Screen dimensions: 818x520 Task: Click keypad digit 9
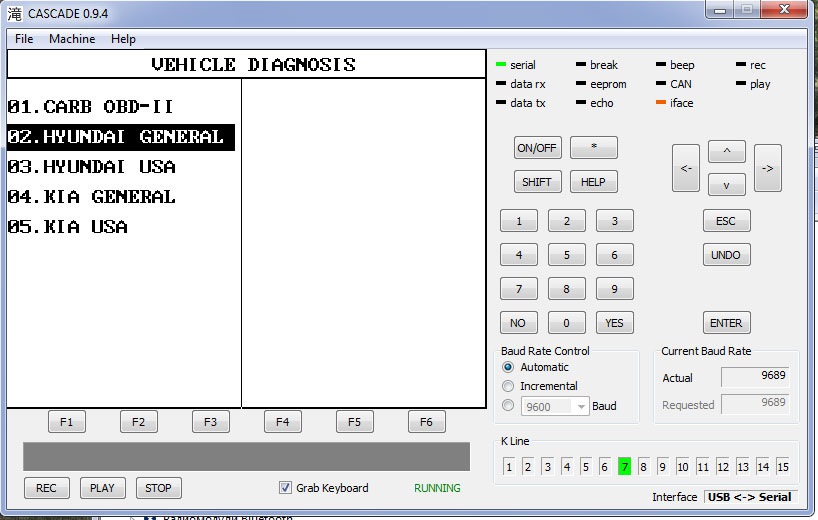click(615, 289)
